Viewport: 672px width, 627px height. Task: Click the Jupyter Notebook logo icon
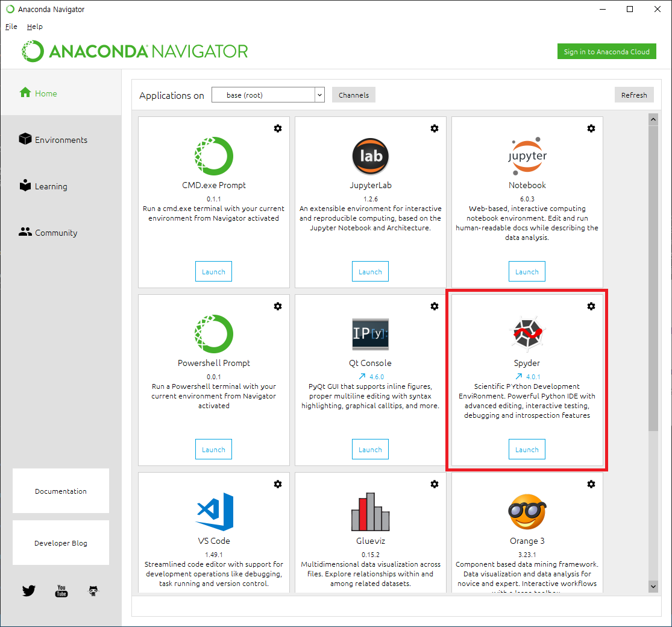click(527, 156)
